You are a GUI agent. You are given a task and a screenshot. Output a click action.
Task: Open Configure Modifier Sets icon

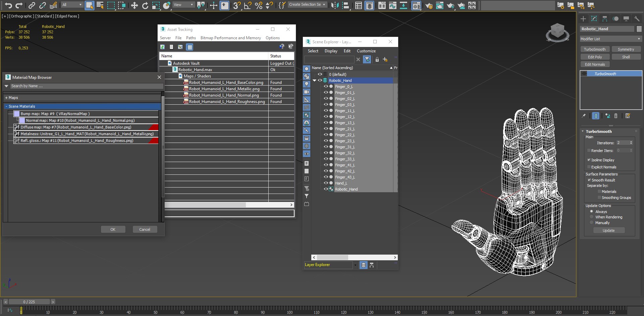tap(628, 116)
